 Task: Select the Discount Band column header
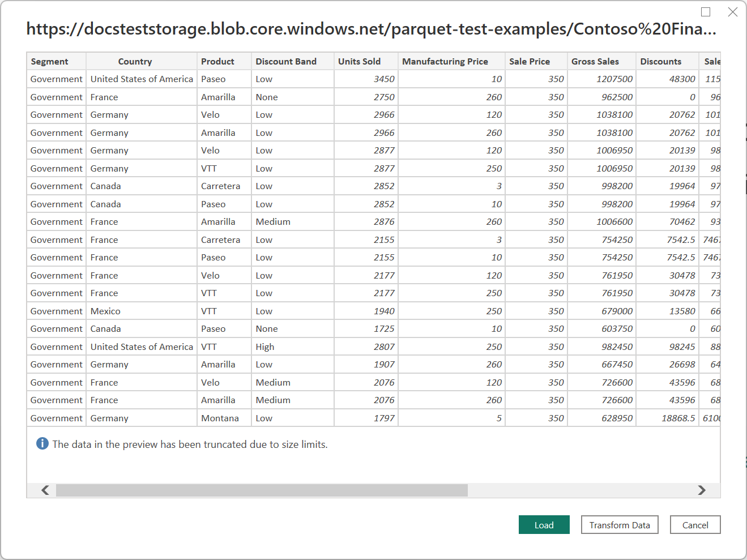(x=286, y=61)
